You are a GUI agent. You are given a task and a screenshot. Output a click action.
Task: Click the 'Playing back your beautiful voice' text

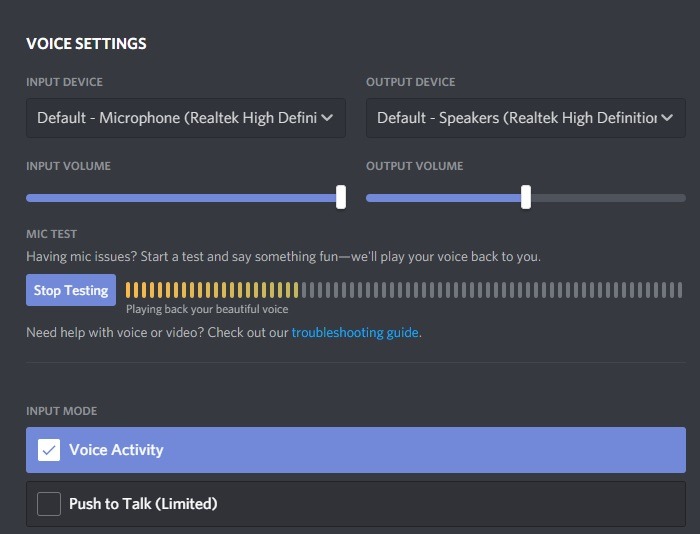(x=207, y=309)
